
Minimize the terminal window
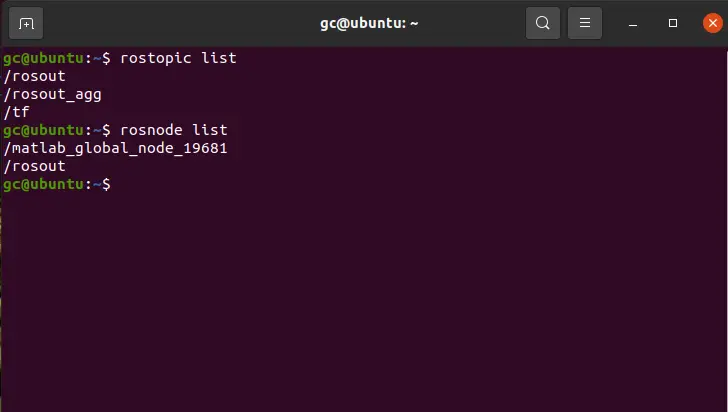pyautogui.click(x=633, y=23)
